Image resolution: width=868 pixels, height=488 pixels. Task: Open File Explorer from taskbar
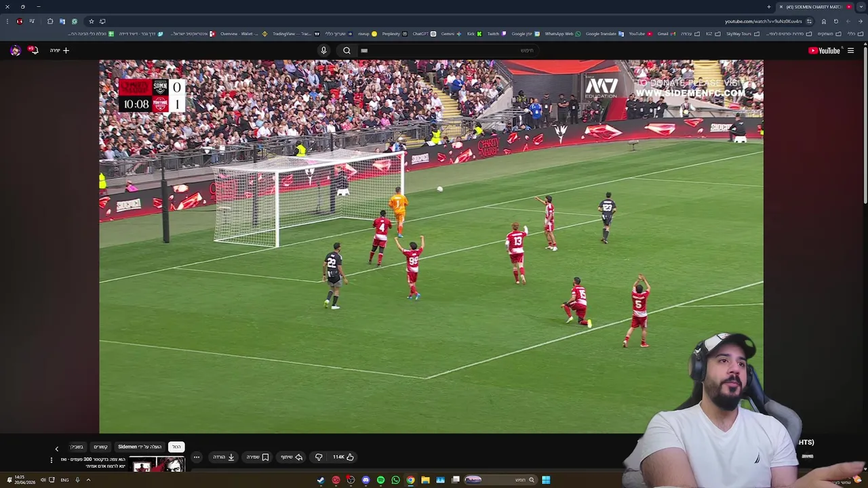[425, 480]
